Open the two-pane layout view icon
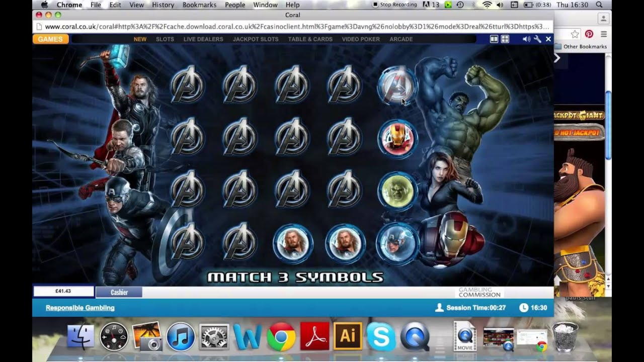644x362 pixels. click(x=494, y=39)
